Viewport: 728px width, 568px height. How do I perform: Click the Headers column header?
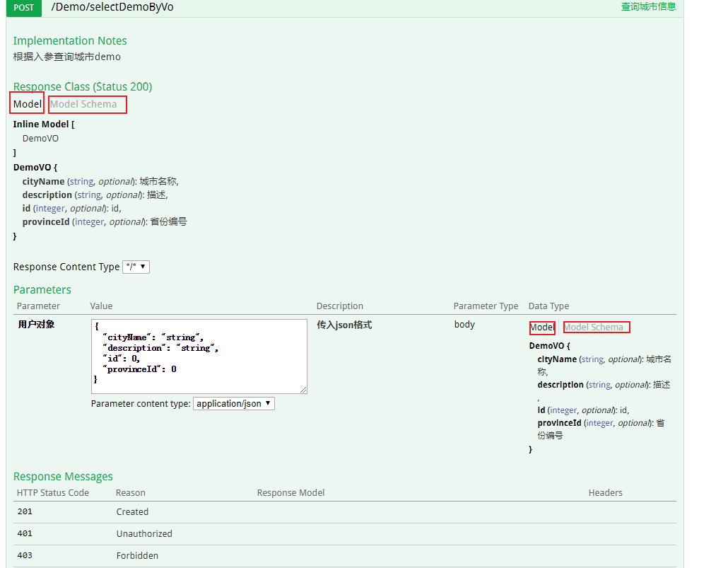point(606,493)
